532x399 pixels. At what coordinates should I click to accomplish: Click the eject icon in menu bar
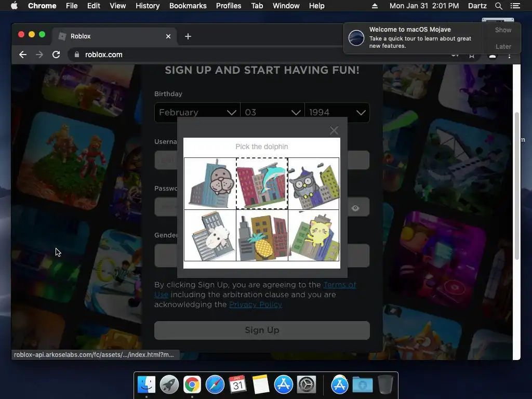pyautogui.click(x=375, y=6)
